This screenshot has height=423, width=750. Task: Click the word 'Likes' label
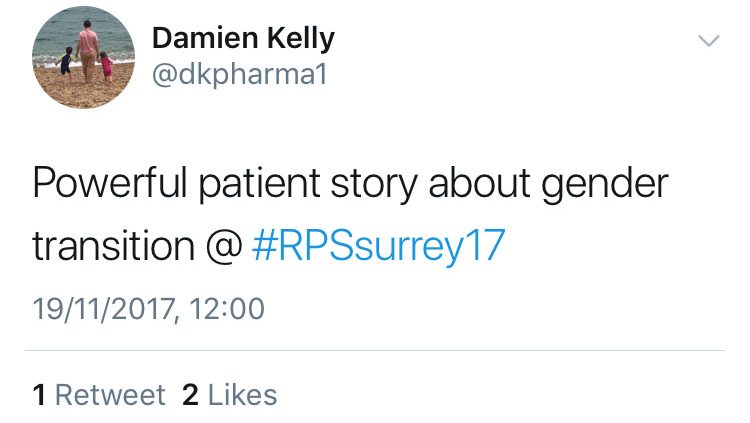(x=243, y=395)
